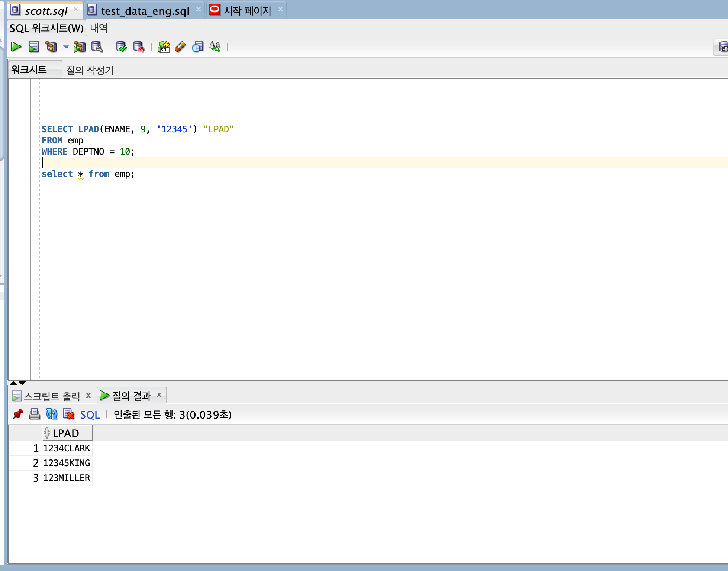Refresh the query result grid
The image size is (728, 571).
(52, 414)
